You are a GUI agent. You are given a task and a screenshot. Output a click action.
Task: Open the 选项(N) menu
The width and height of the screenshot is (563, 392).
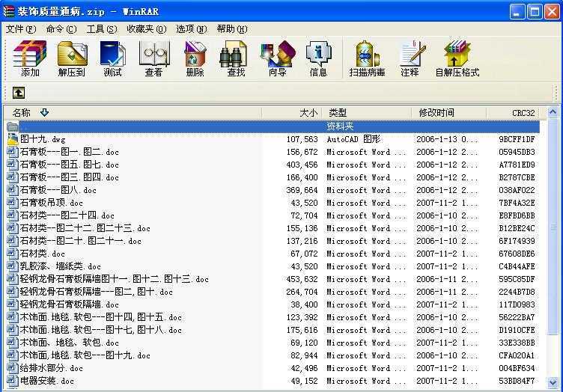click(192, 29)
